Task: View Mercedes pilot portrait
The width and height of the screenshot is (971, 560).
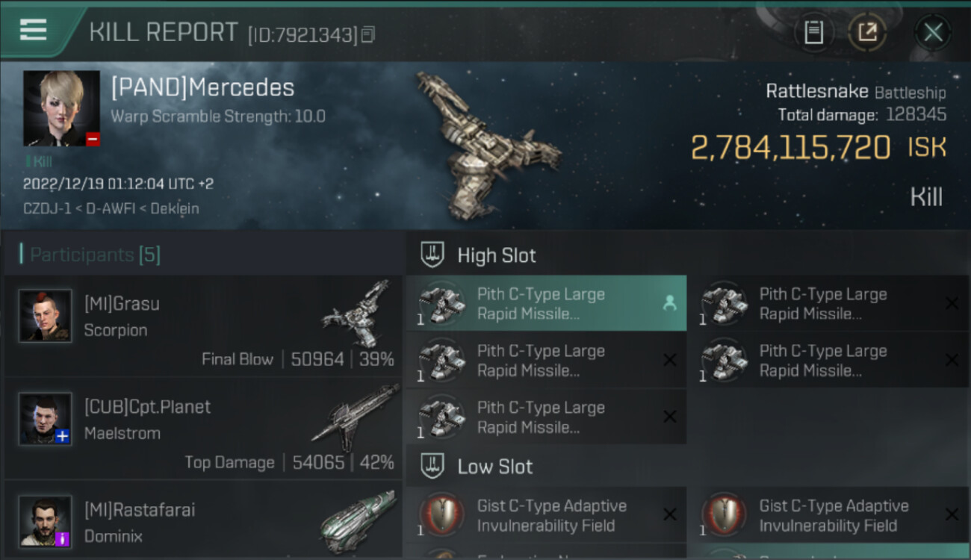Action: (x=61, y=108)
